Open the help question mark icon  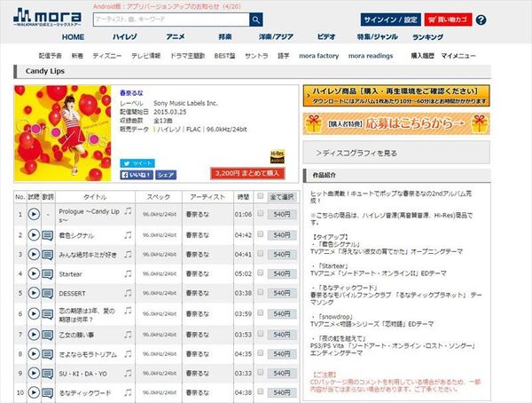click(x=481, y=20)
